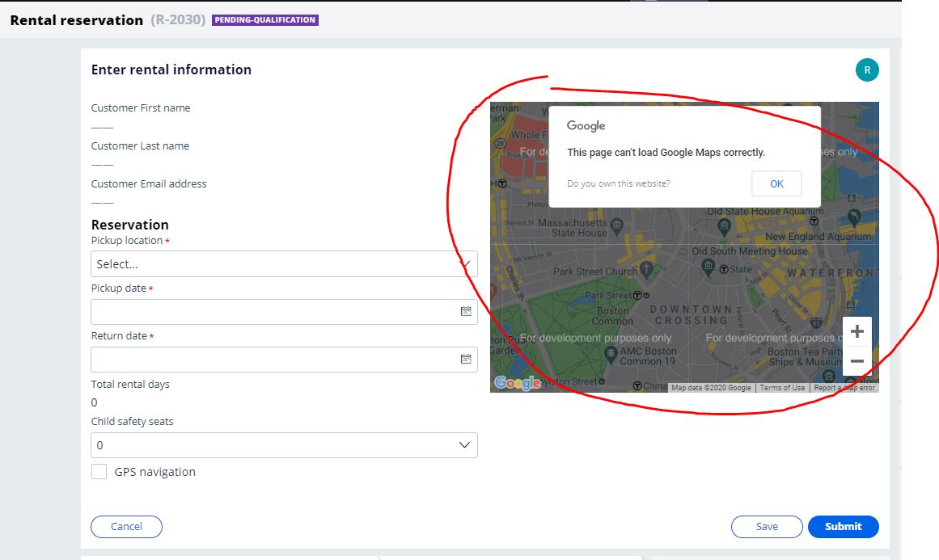
Task: Click the 'Enter rental information' heading
Action: (171, 69)
